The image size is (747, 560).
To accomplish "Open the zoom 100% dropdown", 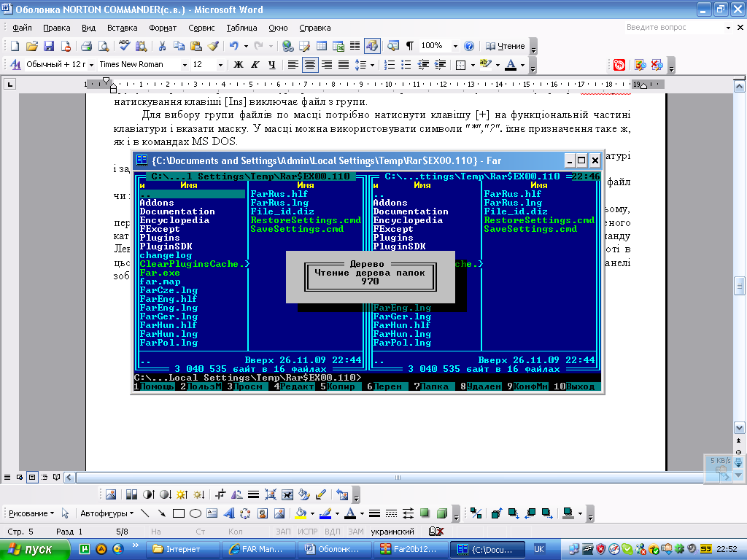I will [x=455, y=46].
